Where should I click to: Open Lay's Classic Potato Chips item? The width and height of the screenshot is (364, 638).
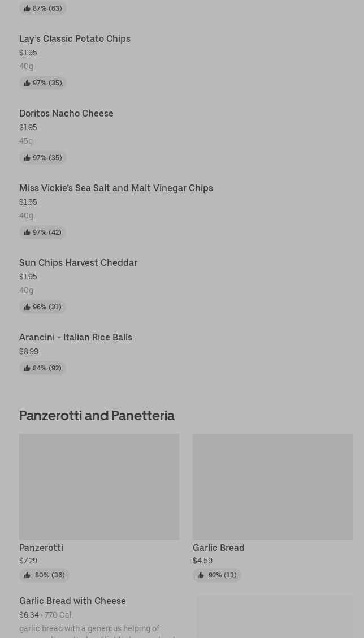[x=75, y=38]
